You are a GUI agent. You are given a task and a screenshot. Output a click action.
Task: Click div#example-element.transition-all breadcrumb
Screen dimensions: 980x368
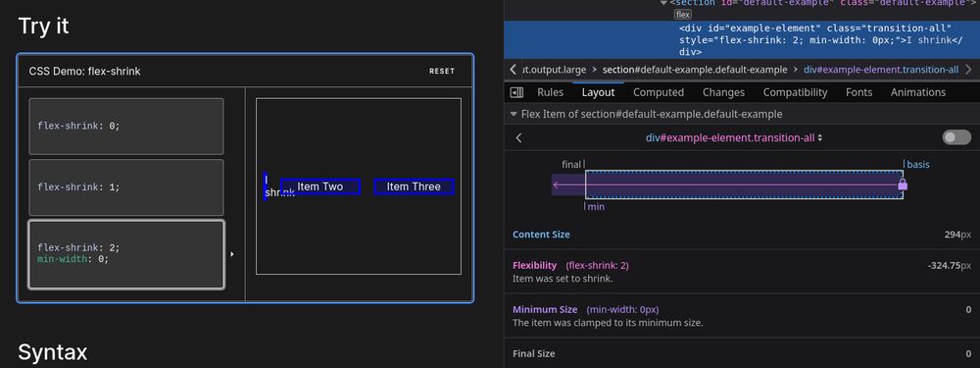click(881, 70)
